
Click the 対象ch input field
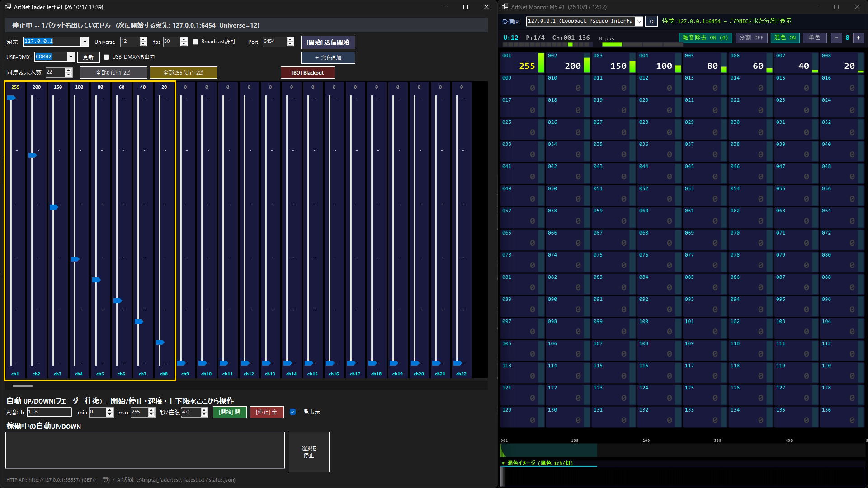[49, 412]
